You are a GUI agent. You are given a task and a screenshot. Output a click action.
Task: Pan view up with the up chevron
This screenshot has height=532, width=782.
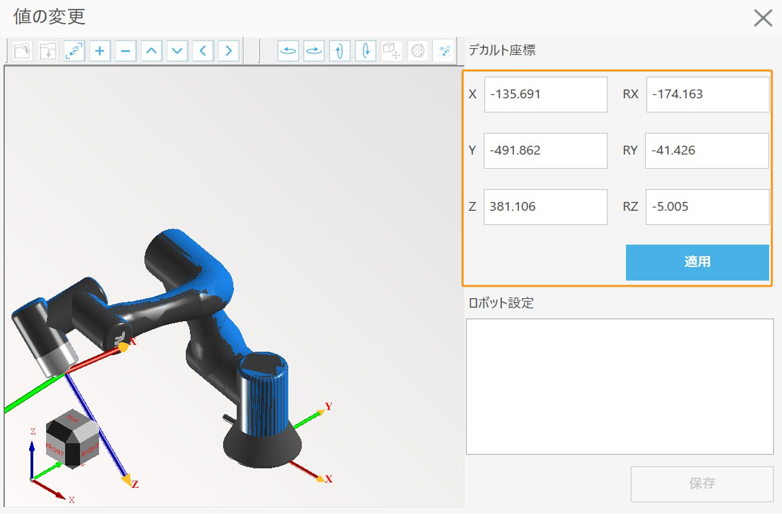tap(152, 51)
